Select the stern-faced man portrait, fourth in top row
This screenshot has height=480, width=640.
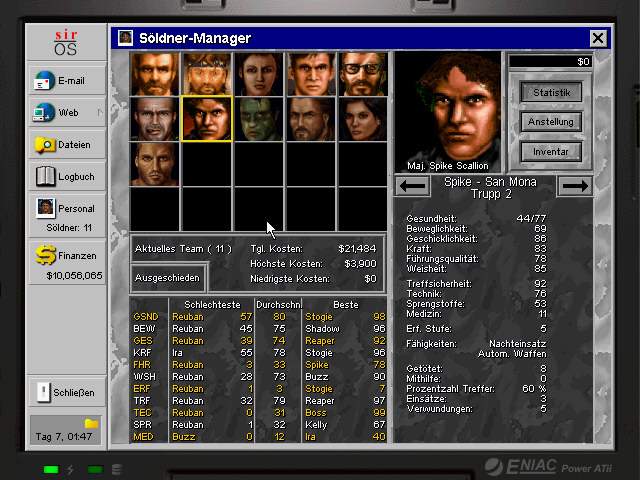pyautogui.click(x=311, y=74)
